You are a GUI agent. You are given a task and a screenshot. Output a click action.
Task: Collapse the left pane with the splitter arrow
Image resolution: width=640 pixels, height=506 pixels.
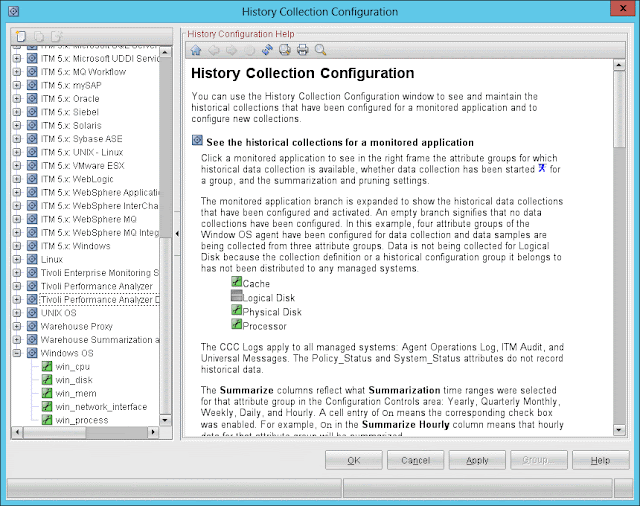tap(177, 233)
